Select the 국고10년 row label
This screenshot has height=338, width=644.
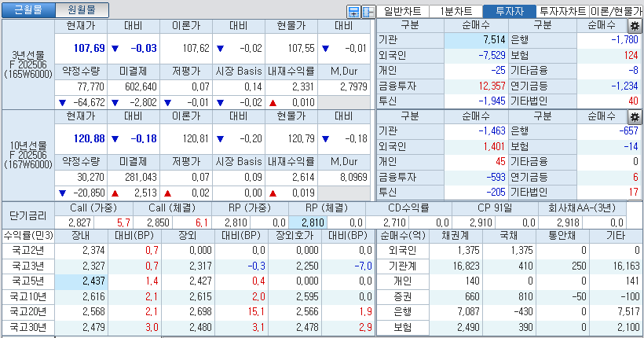28,297
